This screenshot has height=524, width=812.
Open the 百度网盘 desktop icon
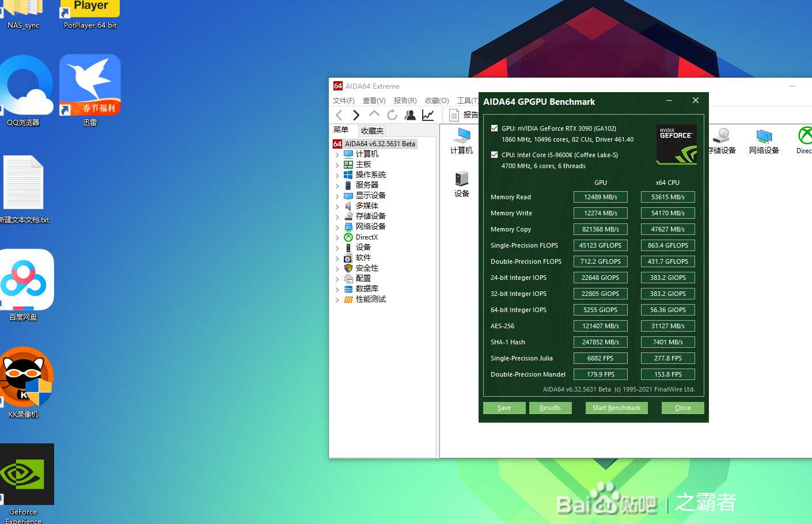(x=24, y=285)
